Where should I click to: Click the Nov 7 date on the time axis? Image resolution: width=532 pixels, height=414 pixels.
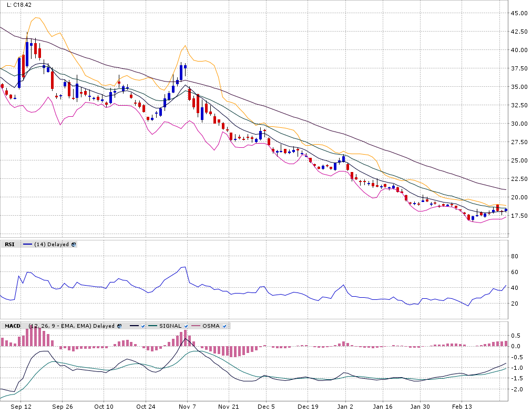(x=187, y=407)
